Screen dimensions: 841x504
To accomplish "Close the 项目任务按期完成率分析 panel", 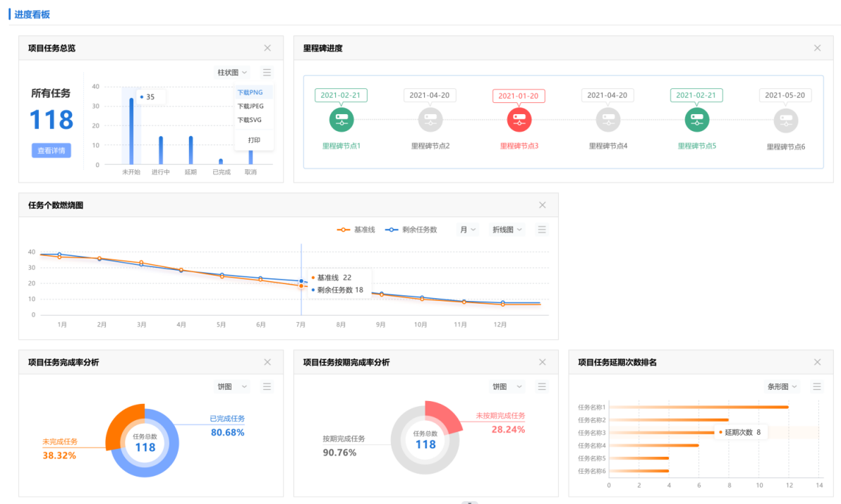I will pyautogui.click(x=542, y=362).
